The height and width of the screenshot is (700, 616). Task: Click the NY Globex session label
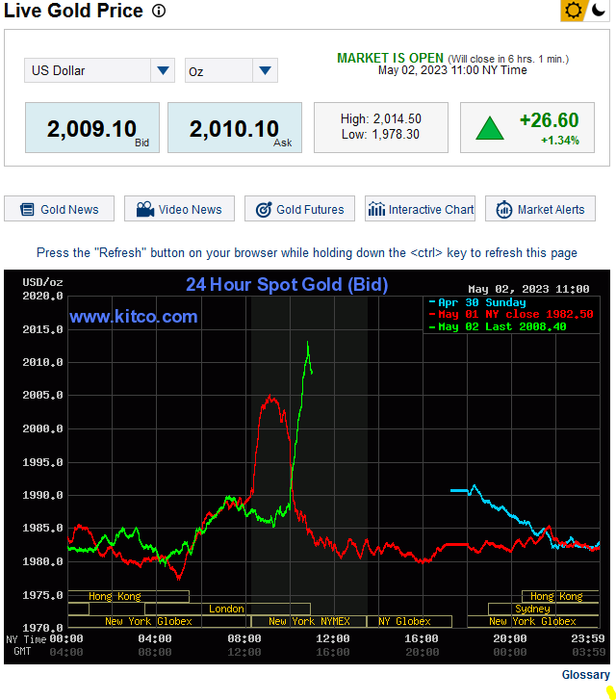[404, 621]
